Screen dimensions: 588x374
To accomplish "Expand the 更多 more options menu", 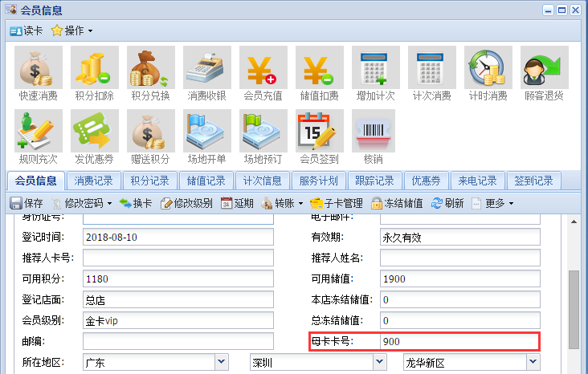I will [492, 203].
